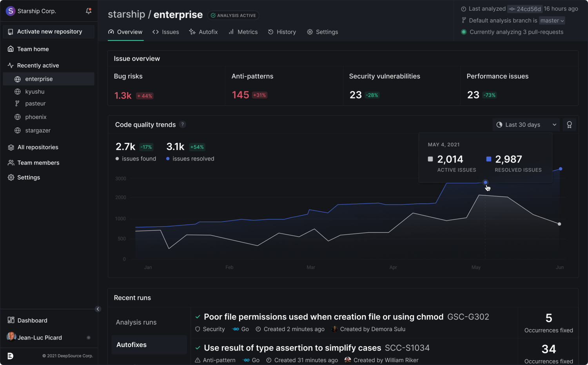
Task: Click the DeepSource logo in the sidebar footer
Action: pos(10,356)
